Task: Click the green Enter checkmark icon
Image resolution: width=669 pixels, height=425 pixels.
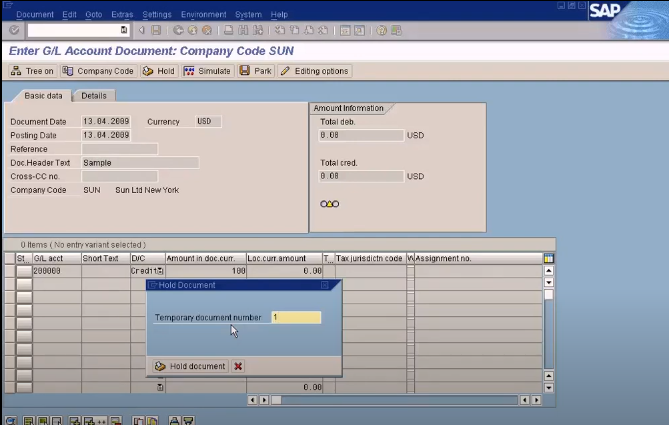Action: 14,30
